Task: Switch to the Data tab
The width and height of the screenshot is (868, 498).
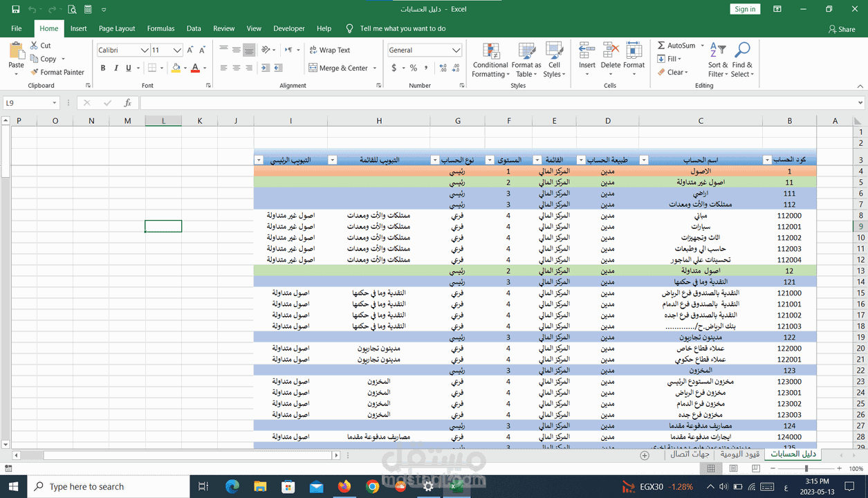Action: click(x=194, y=28)
